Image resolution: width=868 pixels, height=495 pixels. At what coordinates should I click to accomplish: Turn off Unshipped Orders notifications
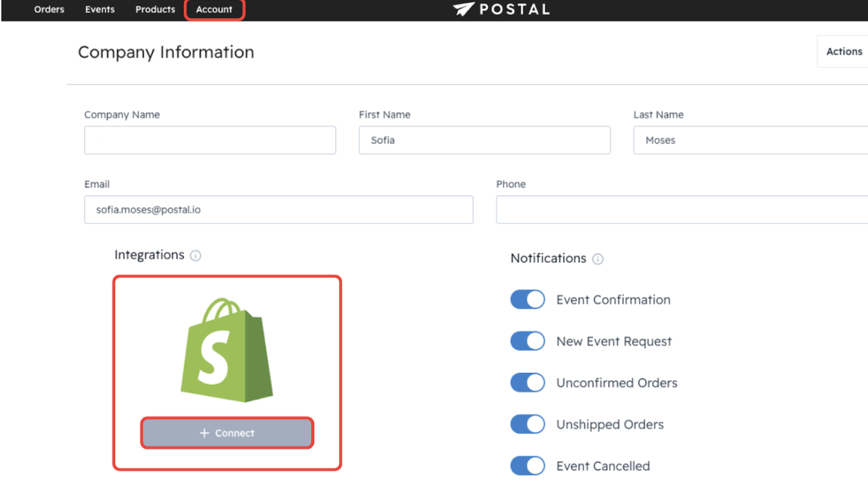pyautogui.click(x=527, y=424)
